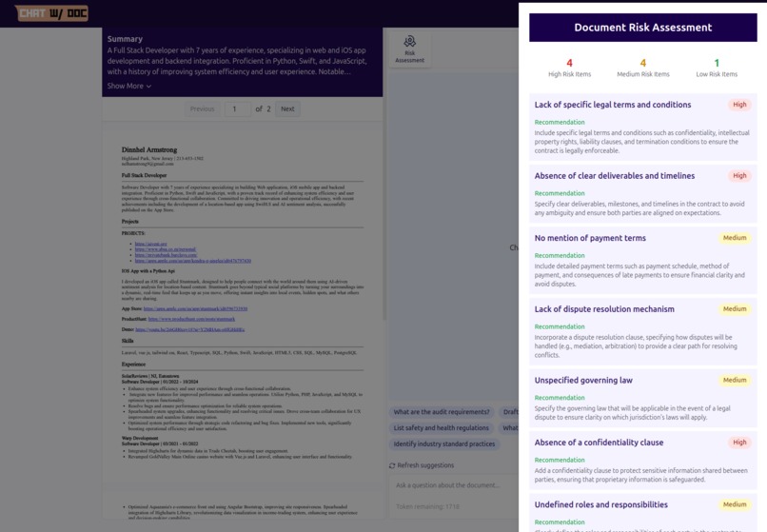Select 'Absence of clear deliverables and timelines' item
Viewport: 767px width, 532px height.
coord(615,176)
